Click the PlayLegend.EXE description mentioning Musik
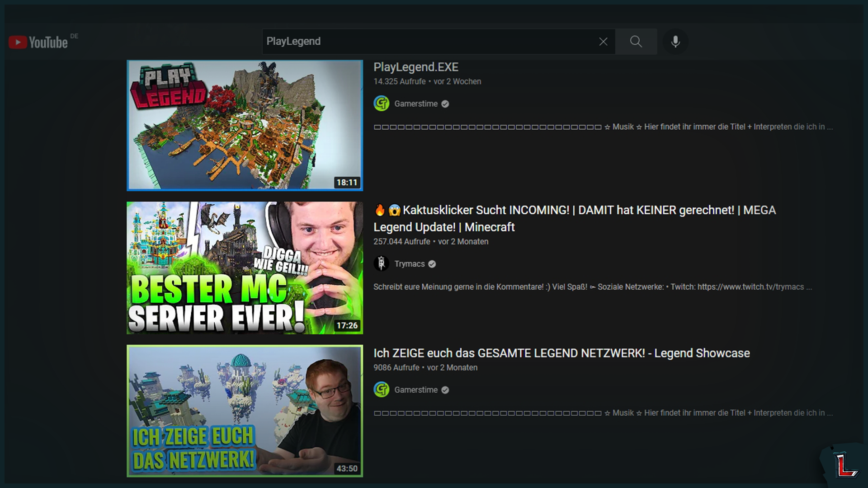Viewport: 868px width, 488px height. (603, 127)
